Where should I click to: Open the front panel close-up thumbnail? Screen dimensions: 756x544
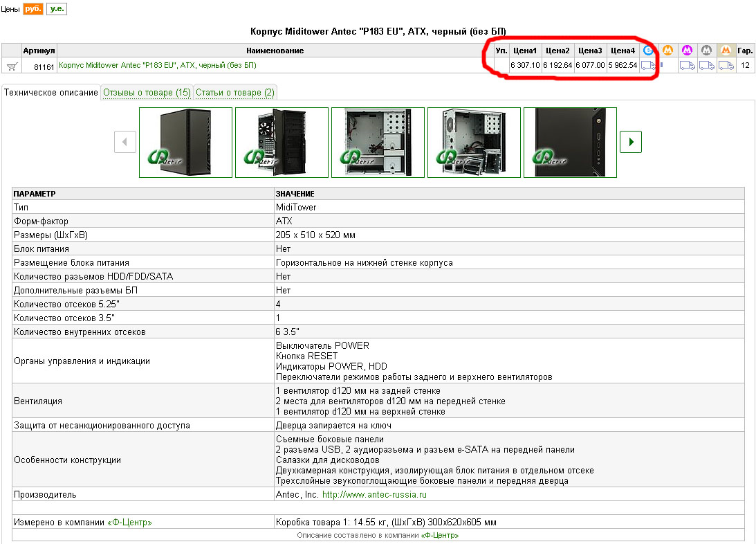(571, 143)
